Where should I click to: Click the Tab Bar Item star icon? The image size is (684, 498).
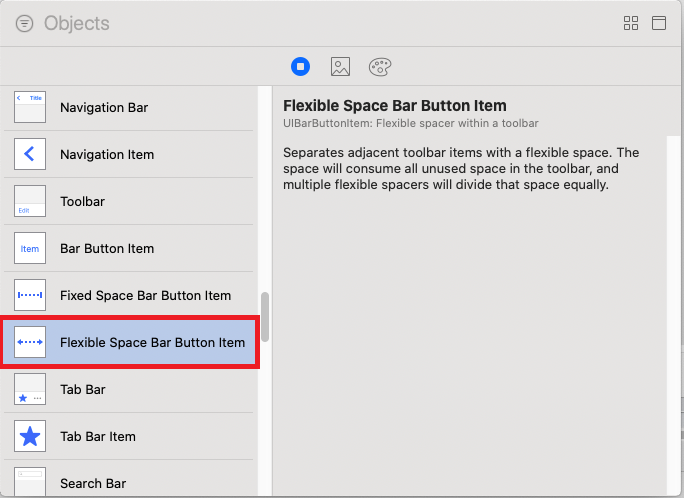pyautogui.click(x=30, y=436)
